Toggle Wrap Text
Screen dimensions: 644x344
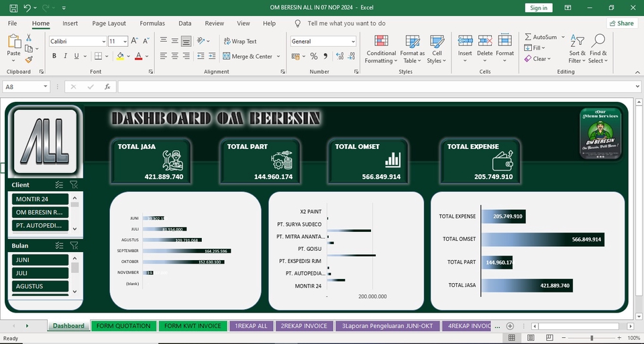[240, 42]
